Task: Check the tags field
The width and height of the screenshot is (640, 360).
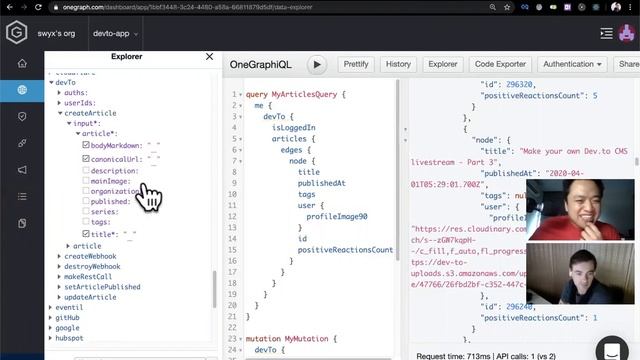Action: tap(86, 221)
